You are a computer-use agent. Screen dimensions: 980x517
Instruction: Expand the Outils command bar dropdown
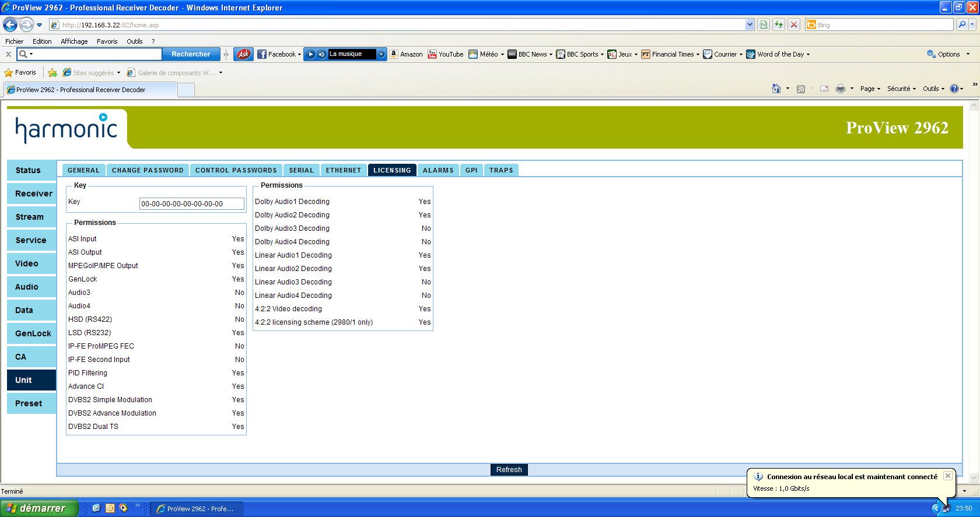click(x=933, y=89)
